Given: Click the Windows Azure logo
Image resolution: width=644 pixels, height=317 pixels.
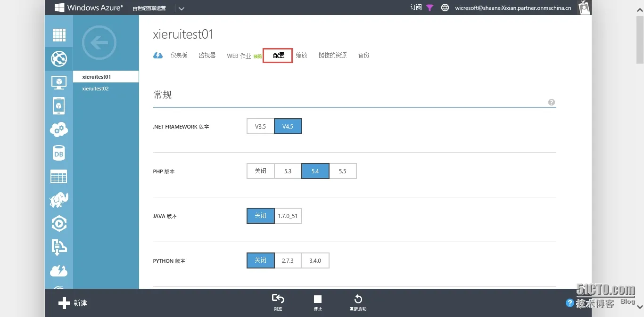Looking at the screenshot, I should click(89, 8).
